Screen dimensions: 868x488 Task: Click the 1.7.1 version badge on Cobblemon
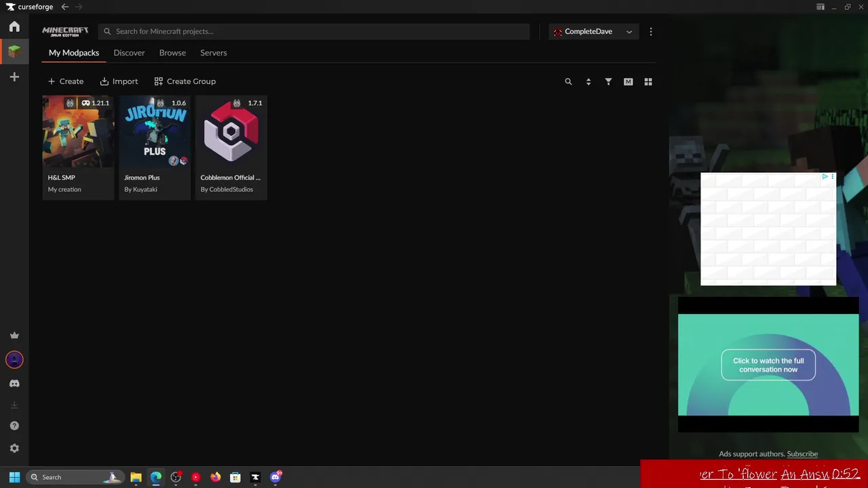point(255,103)
